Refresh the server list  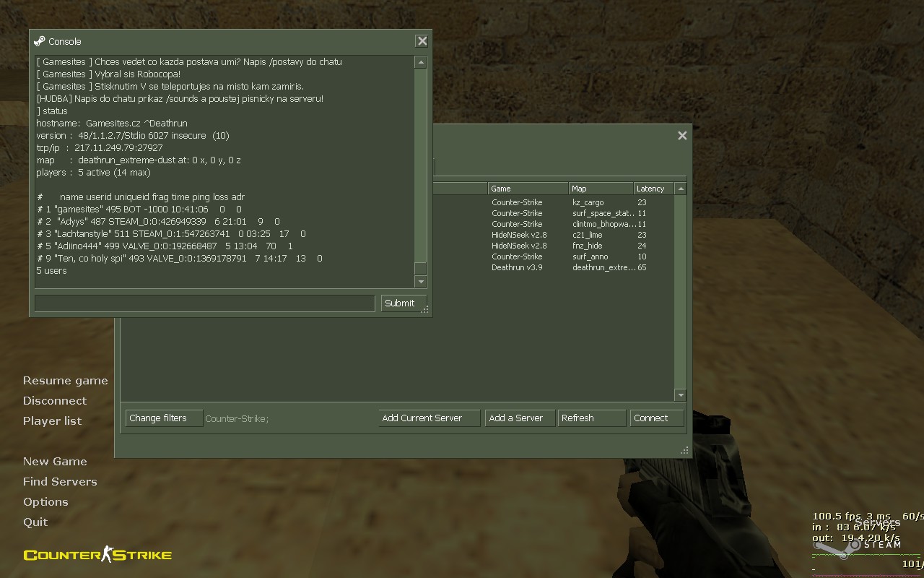coord(592,418)
